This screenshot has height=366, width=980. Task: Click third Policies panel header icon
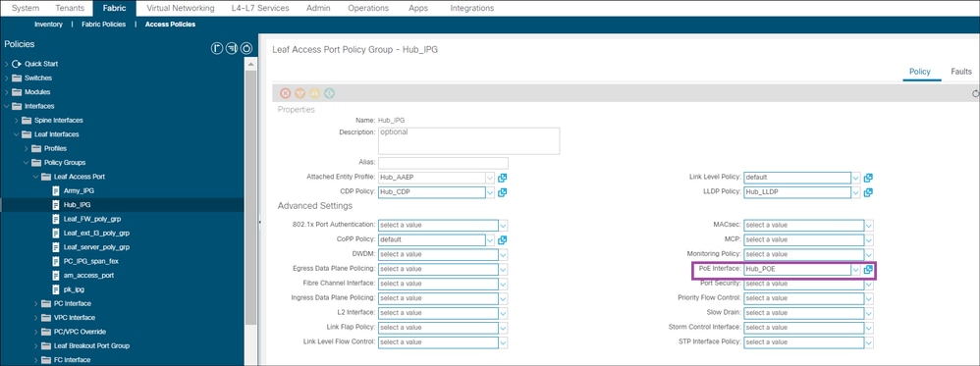246,48
